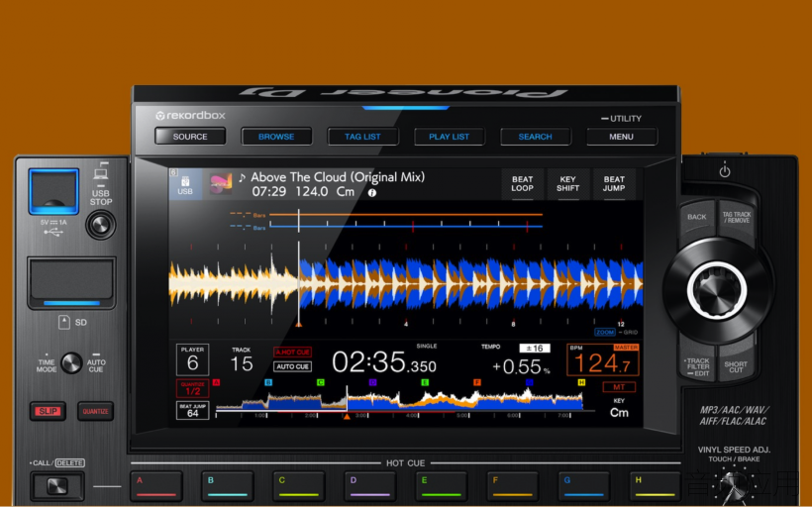Click hot cue marker C on overview
The image size is (812, 507).
(321, 382)
